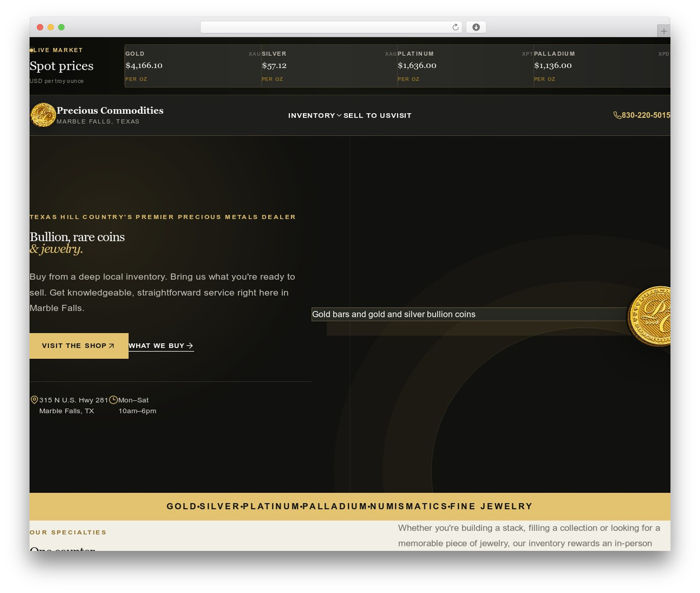Expand the Inventory dropdown chevron
The width and height of the screenshot is (700, 593).
[339, 115]
